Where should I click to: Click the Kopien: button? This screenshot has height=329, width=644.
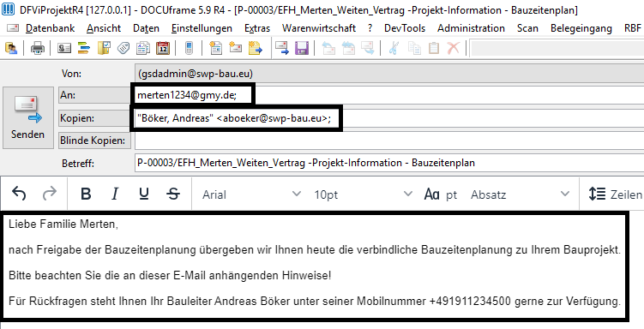click(94, 118)
